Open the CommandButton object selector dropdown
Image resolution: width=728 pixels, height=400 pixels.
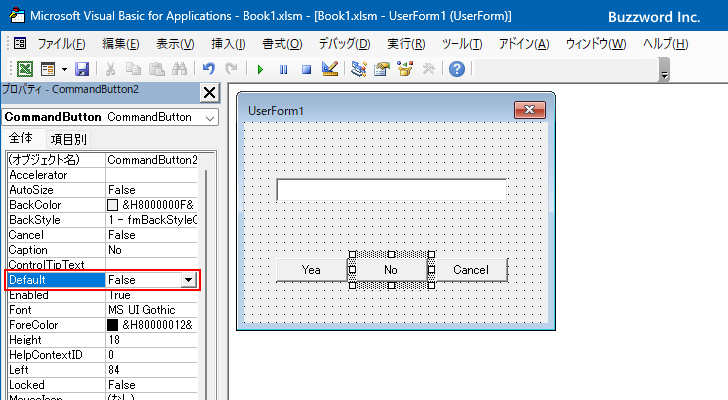[x=210, y=118]
